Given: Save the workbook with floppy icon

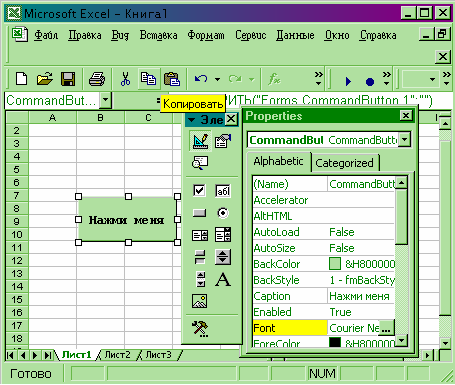Looking at the screenshot, I should [68, 79].
